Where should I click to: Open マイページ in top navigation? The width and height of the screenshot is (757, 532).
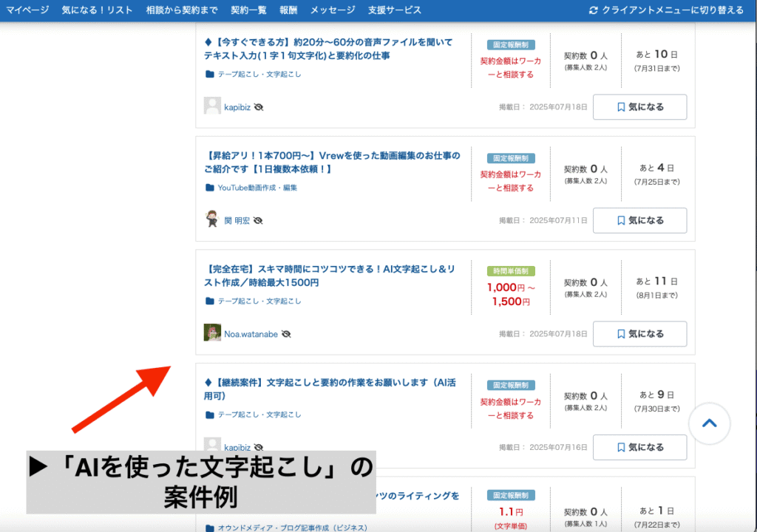click(x=27, y=10)
